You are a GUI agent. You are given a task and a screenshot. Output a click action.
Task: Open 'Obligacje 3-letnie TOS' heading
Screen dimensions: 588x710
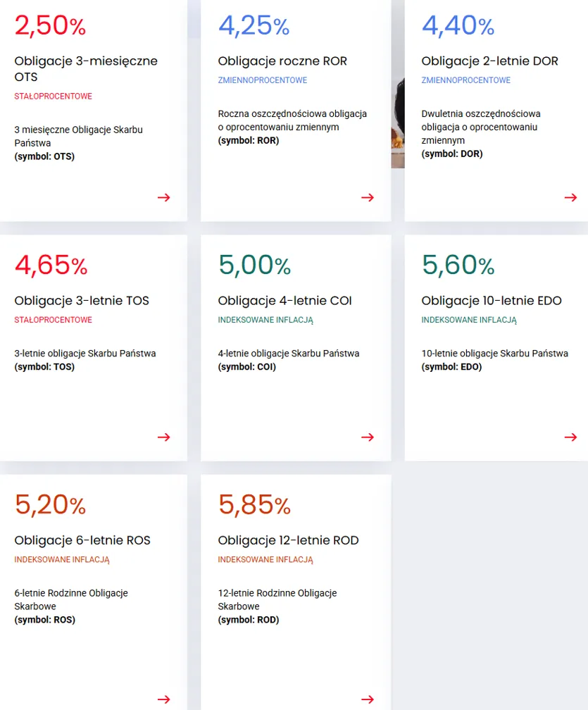point(82,301)
